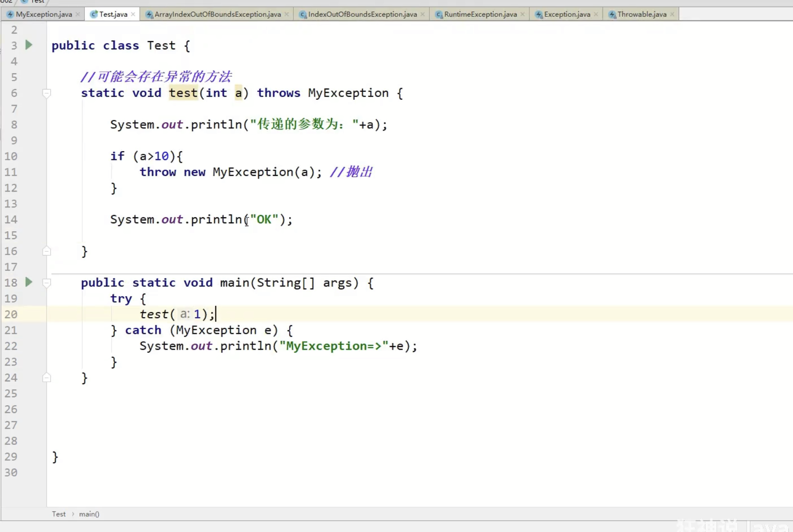Collapse the main method from its line 24 end marker

click(47, 377)
